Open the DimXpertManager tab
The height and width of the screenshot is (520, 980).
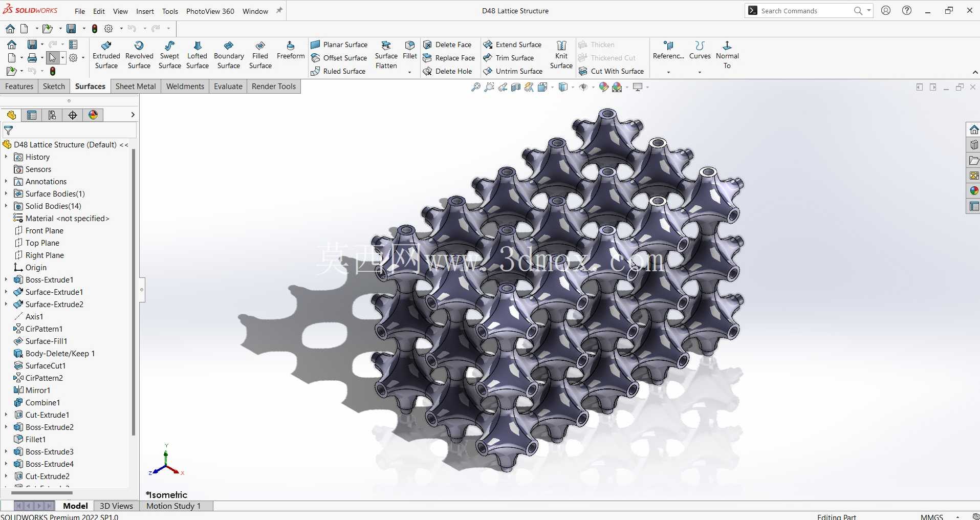pyautogui.click(x=73, y=115)
